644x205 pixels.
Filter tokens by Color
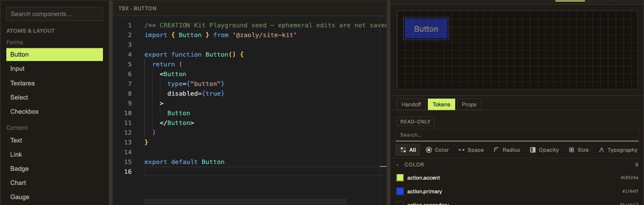[437, 150]
